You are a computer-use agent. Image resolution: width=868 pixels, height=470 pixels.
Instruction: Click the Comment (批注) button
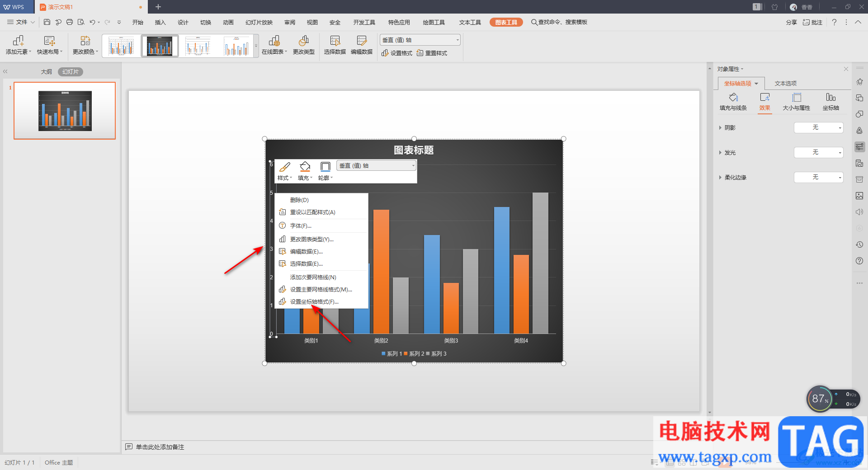pos(812,22)
